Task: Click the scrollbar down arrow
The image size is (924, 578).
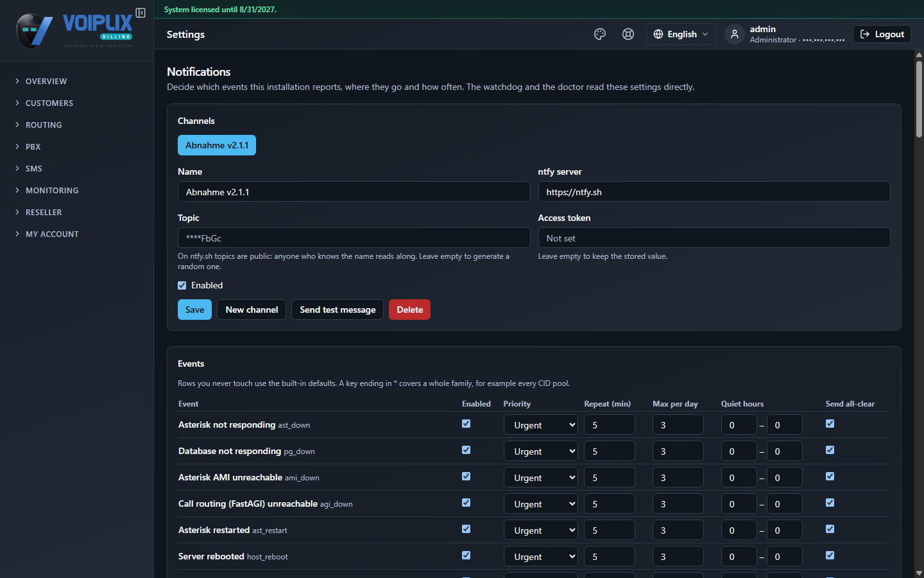Action: [x=919, y=573]
